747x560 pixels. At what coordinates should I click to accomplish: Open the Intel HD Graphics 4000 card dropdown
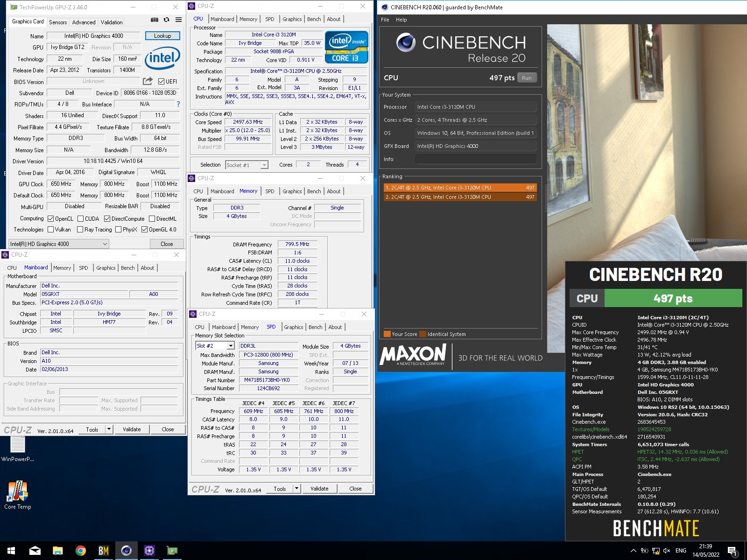(59, 244)
